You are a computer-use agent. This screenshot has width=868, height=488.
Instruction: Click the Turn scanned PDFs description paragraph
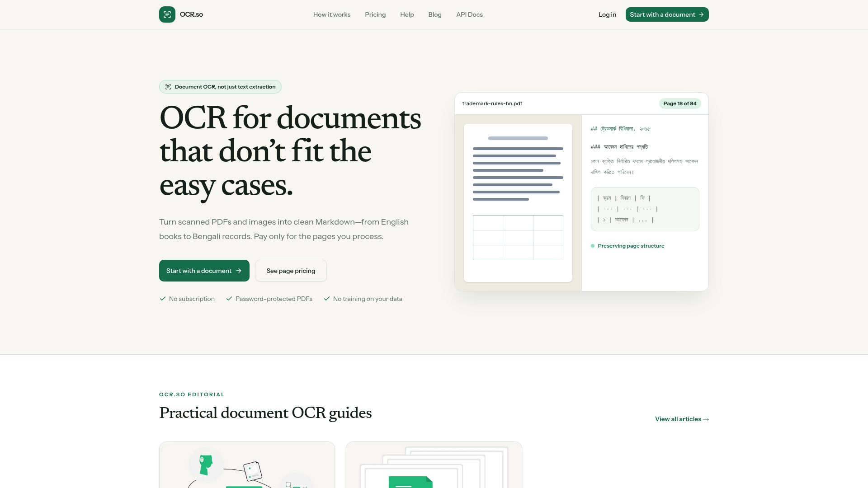284,229
